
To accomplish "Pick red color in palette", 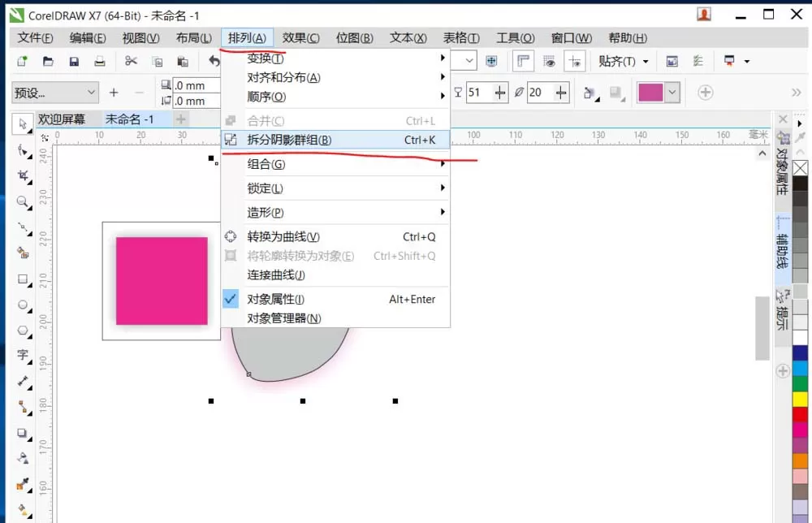I will point(800,414).
